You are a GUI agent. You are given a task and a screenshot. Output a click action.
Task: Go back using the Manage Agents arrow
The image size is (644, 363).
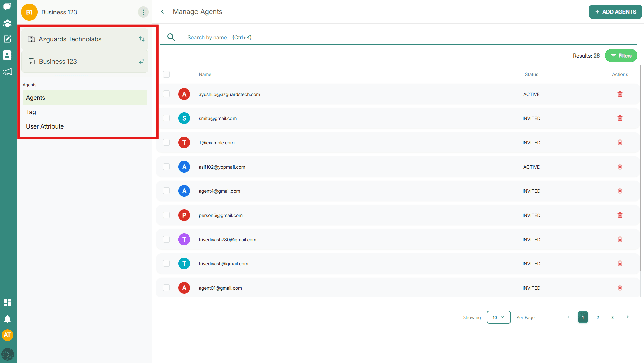click(x=163, y=12)
